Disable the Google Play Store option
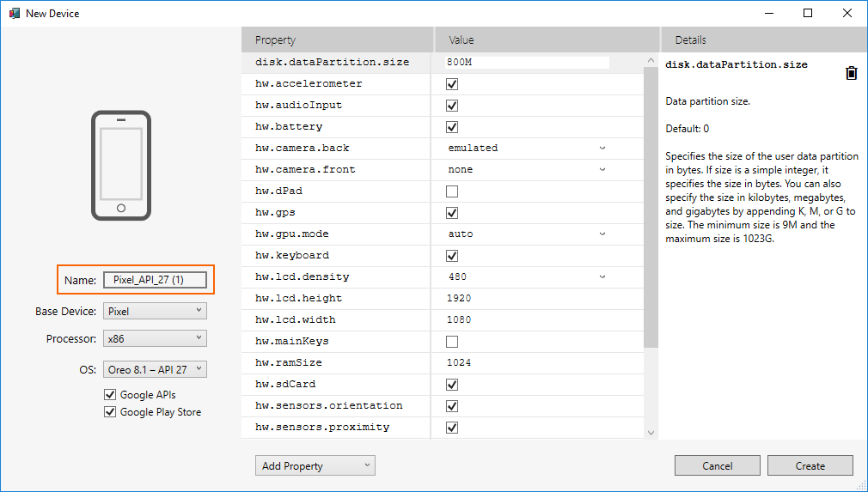Image resolution: width=868 pixels, height=492 pixels. coord(110,412)
